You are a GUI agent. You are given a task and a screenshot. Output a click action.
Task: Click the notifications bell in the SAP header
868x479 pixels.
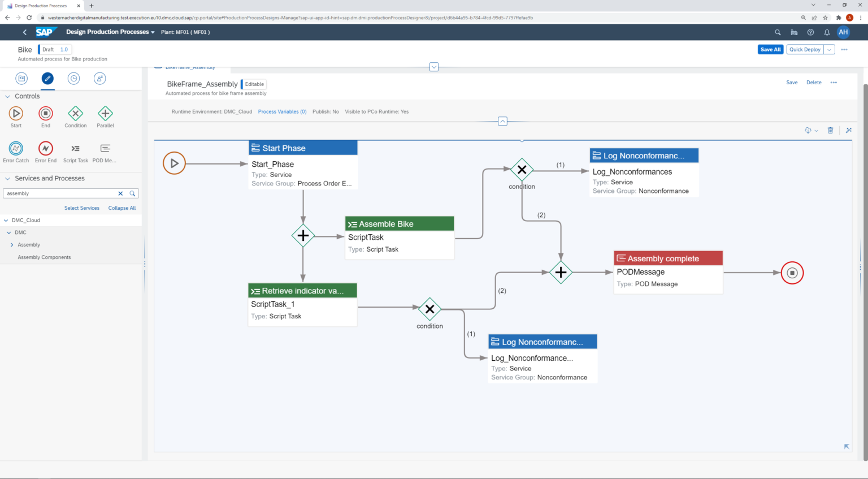tap(827, 32)
